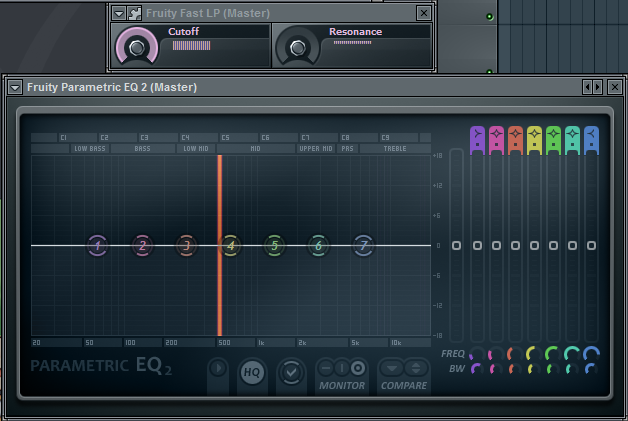Click the Cutoff knob
628x421 pixels.
136,46
